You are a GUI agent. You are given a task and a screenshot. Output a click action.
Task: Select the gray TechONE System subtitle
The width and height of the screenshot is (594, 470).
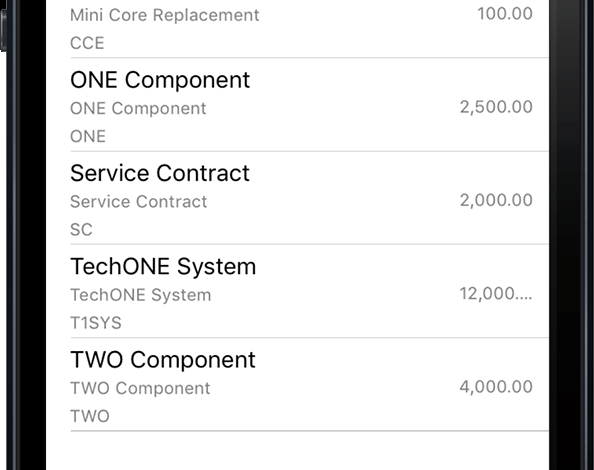click(141, 295)
